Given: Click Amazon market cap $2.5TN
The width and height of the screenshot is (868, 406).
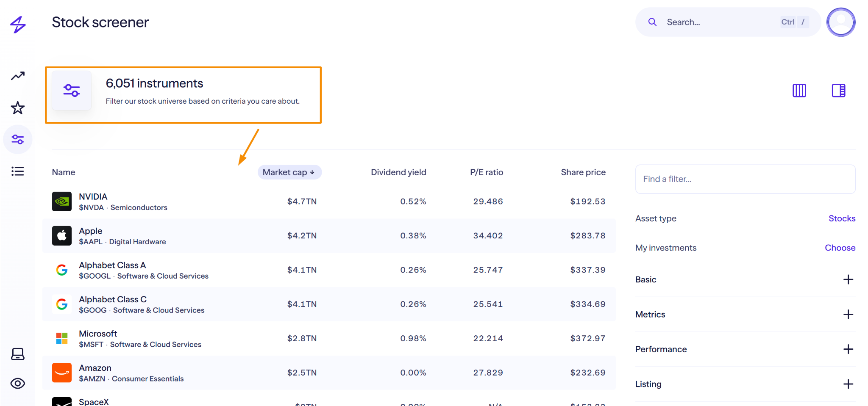Looking at the screenshot, I should coord(302,373).
